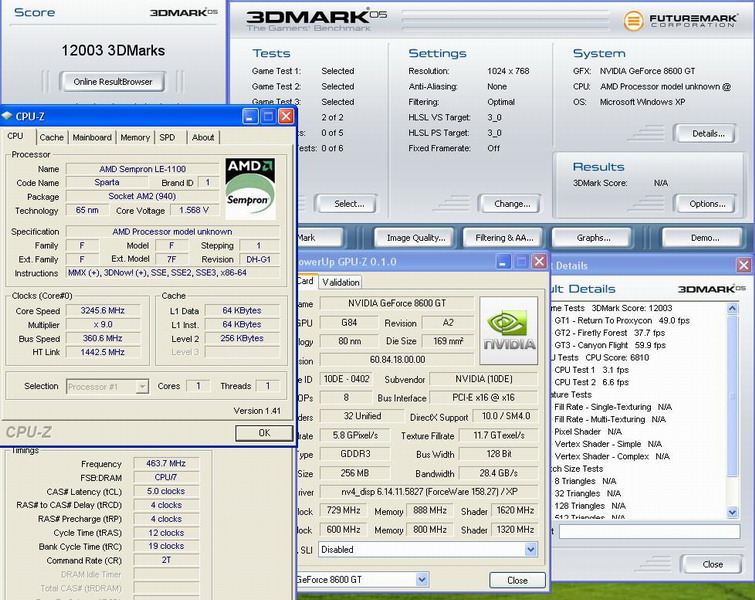Open the Graphs... button
Screen dimensions: 755x600
pos(593,237)
